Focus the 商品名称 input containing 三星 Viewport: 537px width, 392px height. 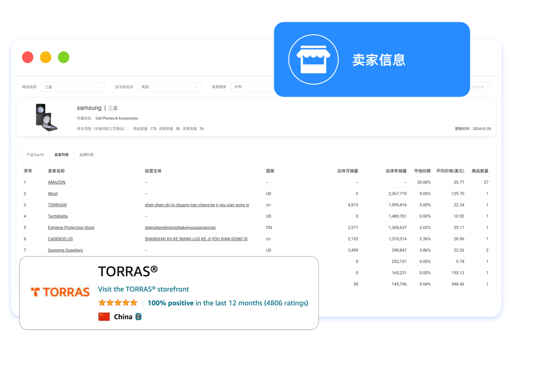(x=73, y=87)
